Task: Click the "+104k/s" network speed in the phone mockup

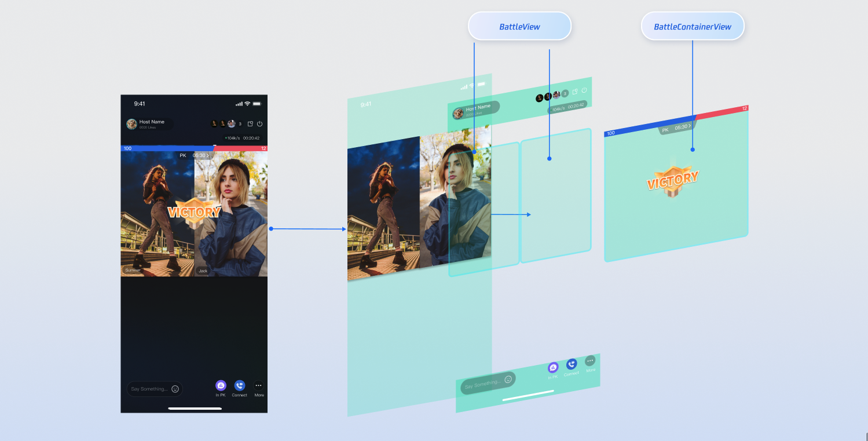Action: click(232, 139)
